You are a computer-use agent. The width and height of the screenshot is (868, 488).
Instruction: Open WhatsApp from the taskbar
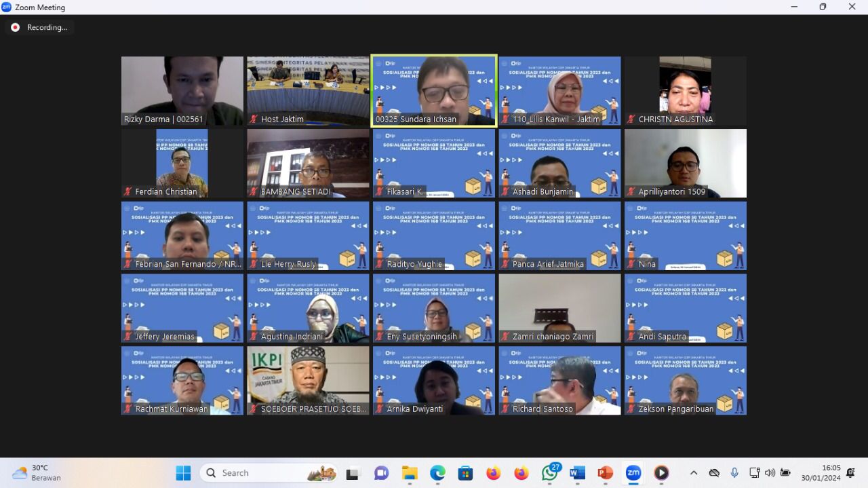pyautogui.click(x=549, y=473)
